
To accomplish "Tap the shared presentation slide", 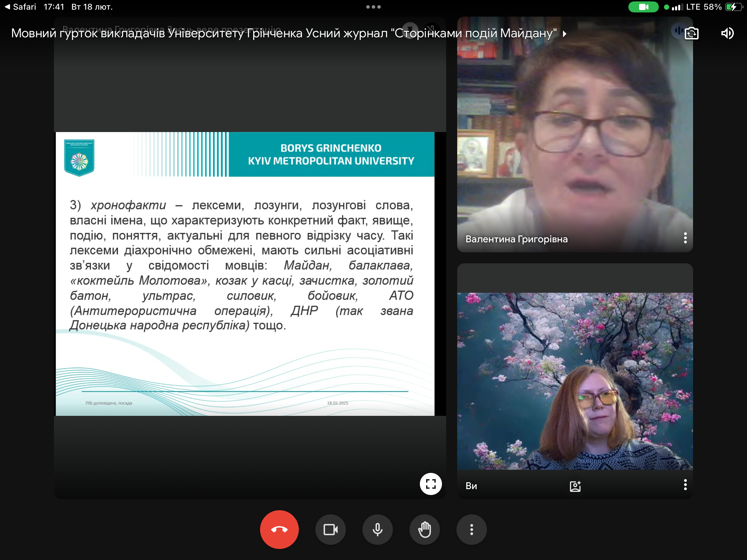I will [x=245, y=273].
